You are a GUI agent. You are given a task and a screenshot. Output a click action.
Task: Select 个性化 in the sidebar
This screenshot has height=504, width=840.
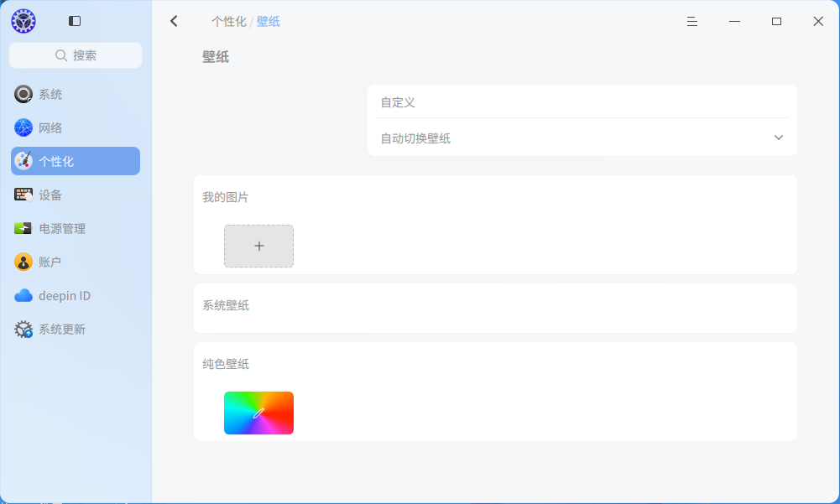click(76, 161)
